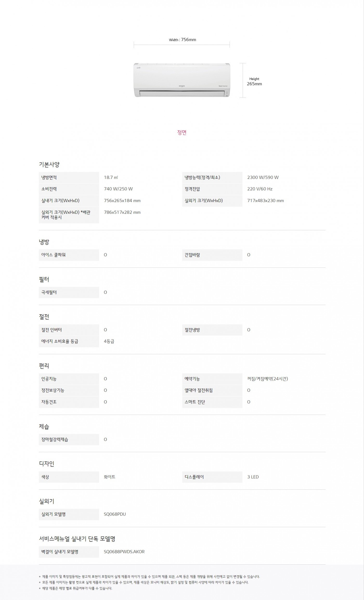Click the SQ06B8PWDS.AKOR indoor model name
The height and width of the screenshot is (600, 364).
(x=124, y=552)
